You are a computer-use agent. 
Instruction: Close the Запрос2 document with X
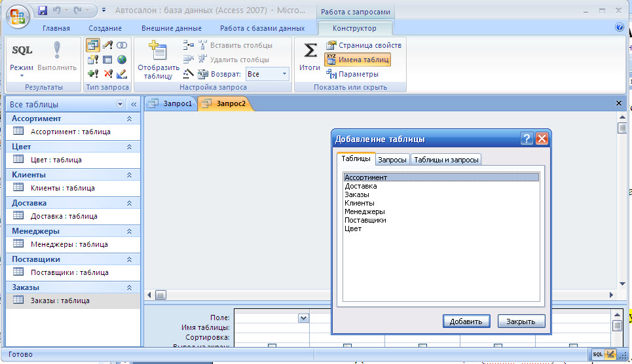click(x=619, y=103)
